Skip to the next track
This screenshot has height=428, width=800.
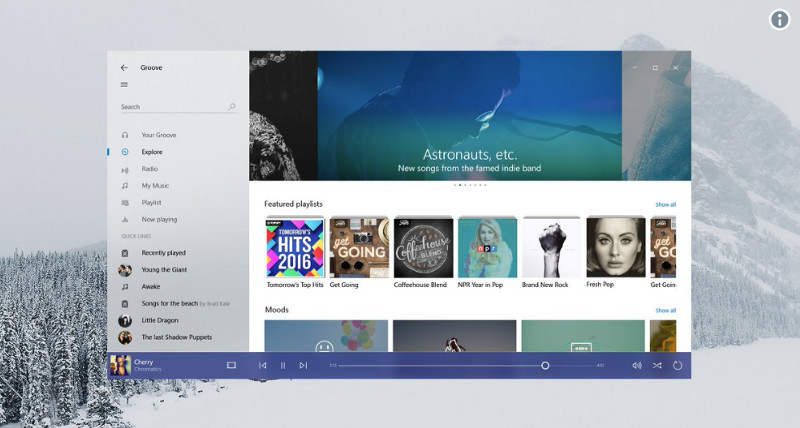[x=303, y=365]
